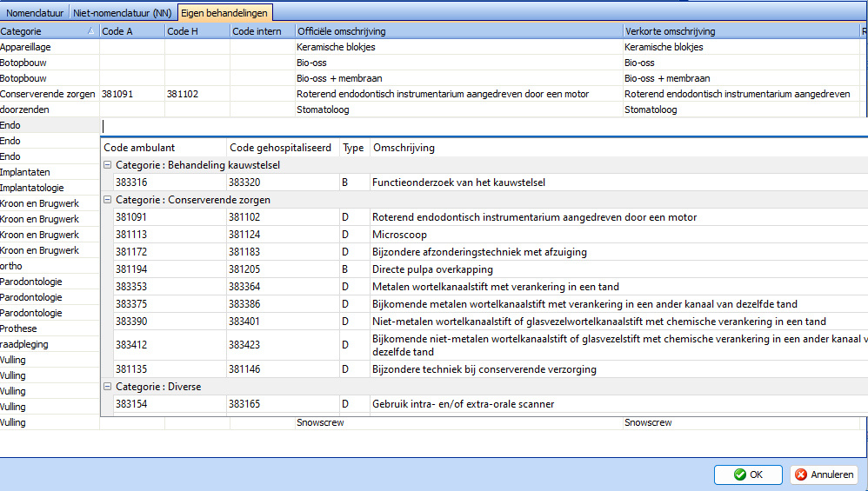Select Gebruik intra- en/of extra-orale scanner row

click(491, 404)
